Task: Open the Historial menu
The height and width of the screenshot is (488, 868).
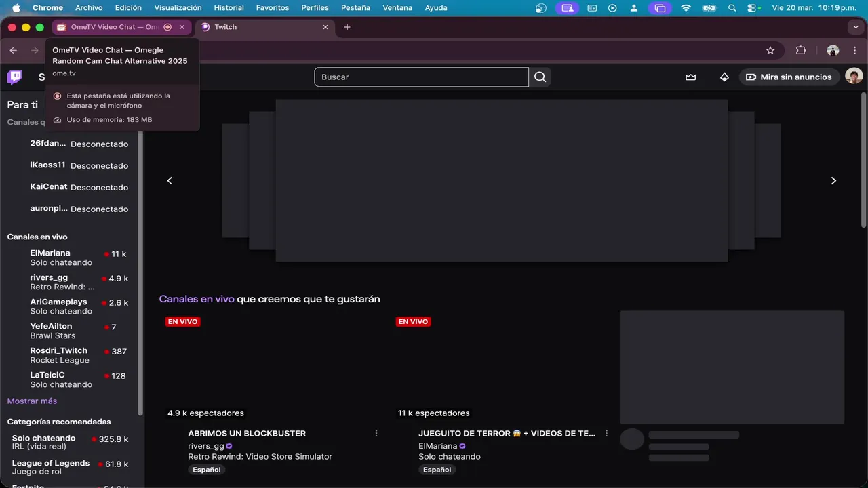Action: (229, 7)
